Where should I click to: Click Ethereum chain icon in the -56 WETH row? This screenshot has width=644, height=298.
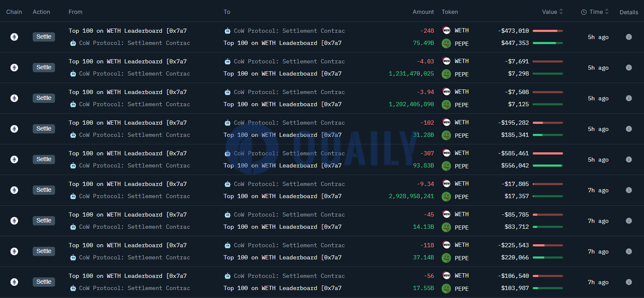click(14, 282)
